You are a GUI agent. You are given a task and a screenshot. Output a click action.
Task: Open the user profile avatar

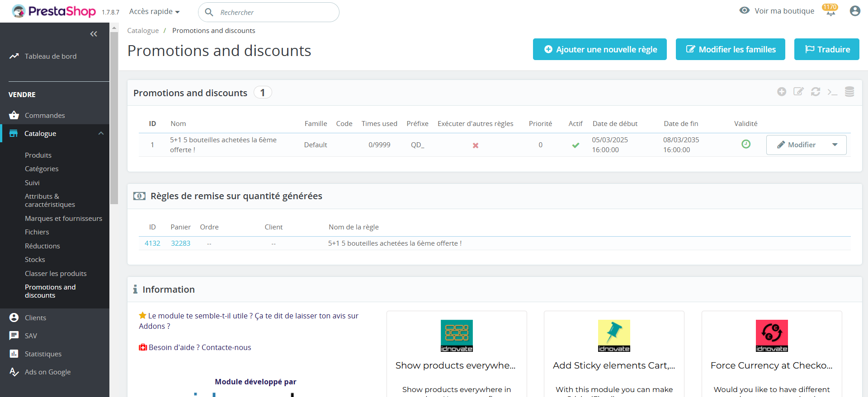point(854,11)
